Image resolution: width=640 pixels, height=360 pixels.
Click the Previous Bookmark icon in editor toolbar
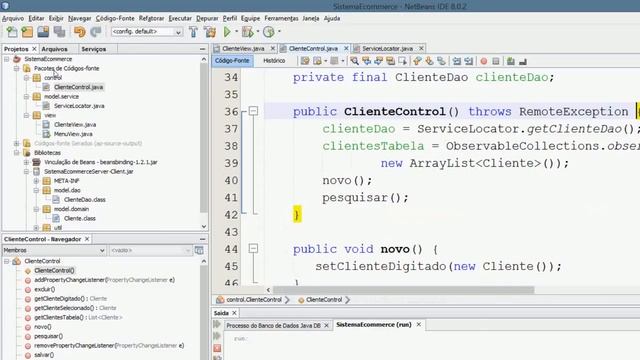click(417, 61)
